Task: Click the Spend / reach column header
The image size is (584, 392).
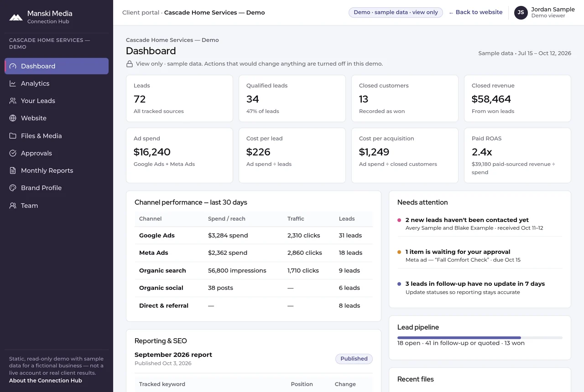Action: (x=227, y=219)
